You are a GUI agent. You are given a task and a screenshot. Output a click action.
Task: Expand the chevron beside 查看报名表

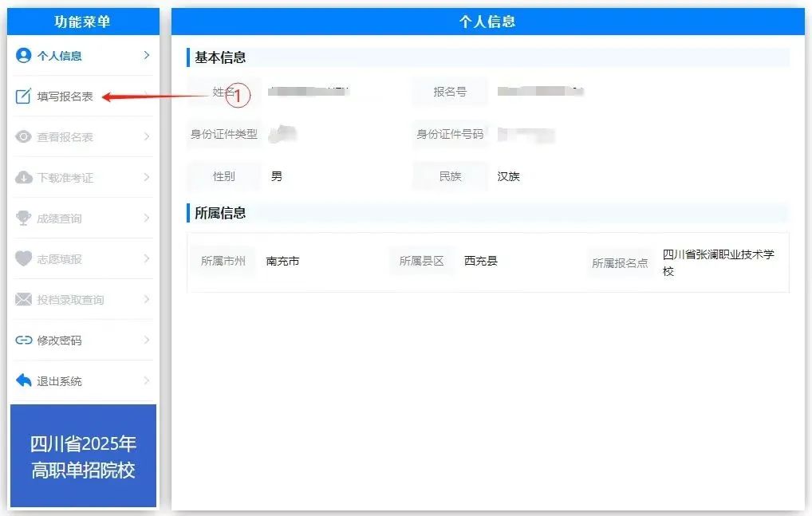(147, 137)
